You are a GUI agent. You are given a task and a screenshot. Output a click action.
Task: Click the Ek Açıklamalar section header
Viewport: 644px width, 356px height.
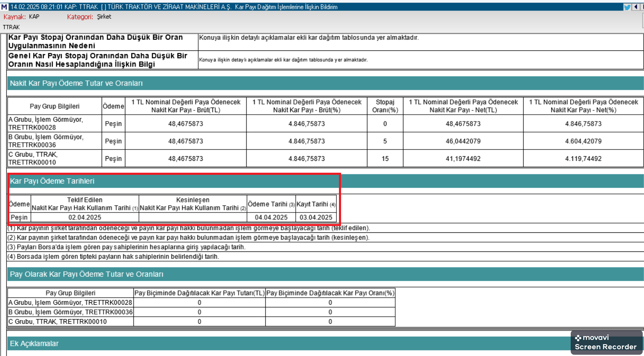[34, 344]
